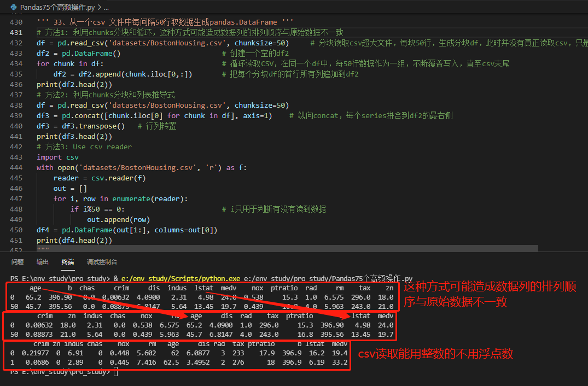
Task: Switch to the 输出 panel tab
Action: click(42, 262)
